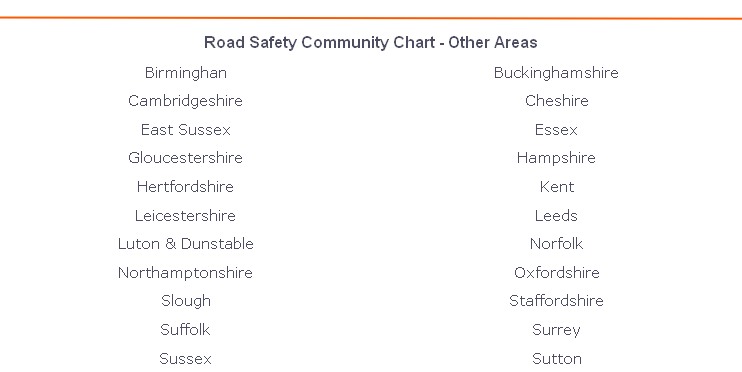Select the Leeds link
This screenshot has height=372, width=742.
coord(556,215)
